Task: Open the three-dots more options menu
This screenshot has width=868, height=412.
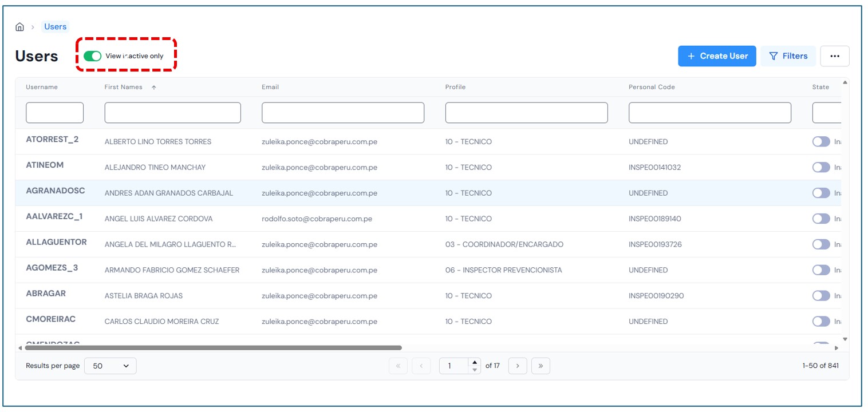Action: tap(834, 56)
